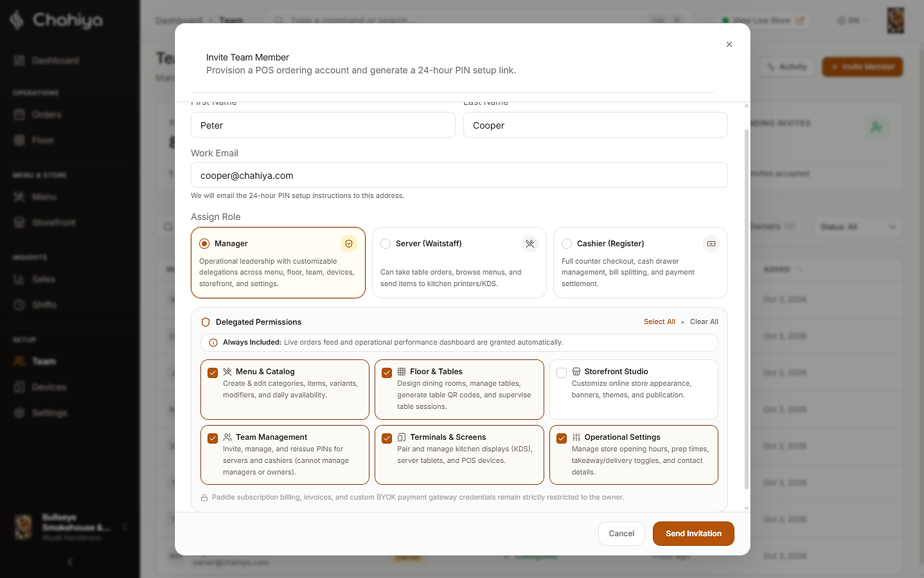Uncheck the Terminals & Screens permission
924x578 pixels.
387,438
